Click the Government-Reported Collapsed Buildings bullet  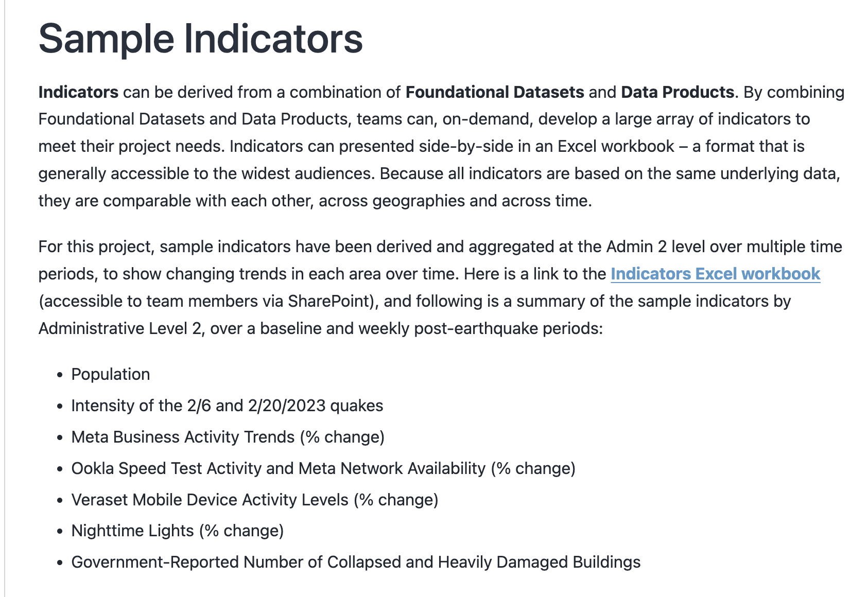point(356,562)
